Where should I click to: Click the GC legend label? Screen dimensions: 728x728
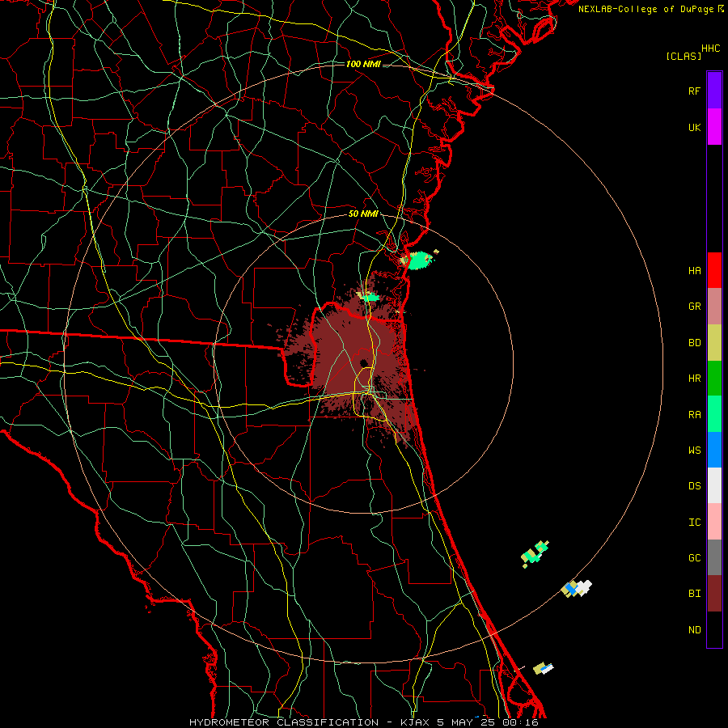click(694, 558)
